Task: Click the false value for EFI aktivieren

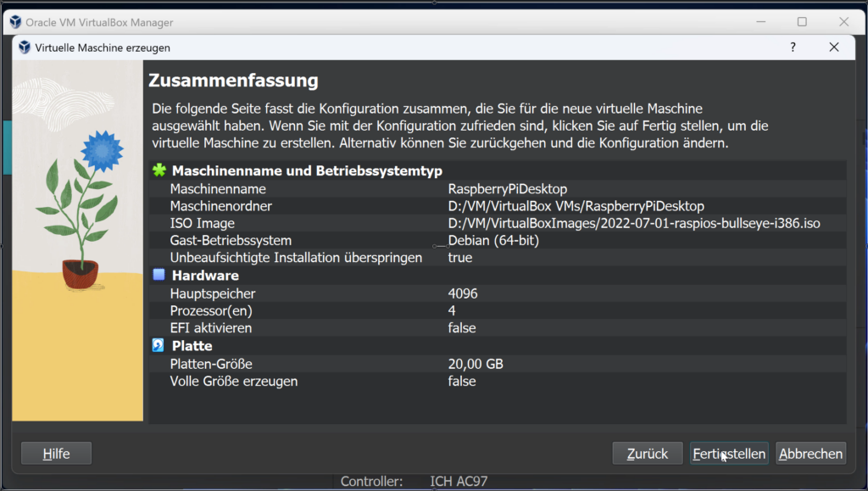Action: (x=462, y=327)
